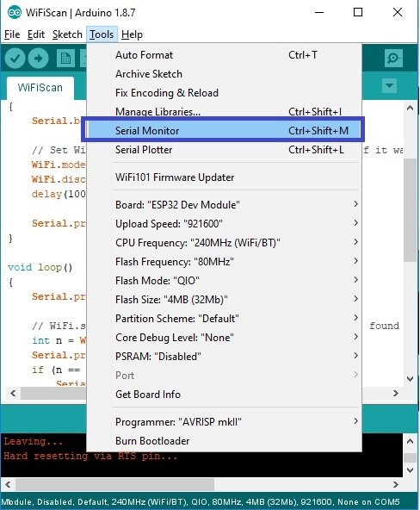420x510 pixels.
Task: Open the tab dropdown arrow button
Action: [389, 86]
